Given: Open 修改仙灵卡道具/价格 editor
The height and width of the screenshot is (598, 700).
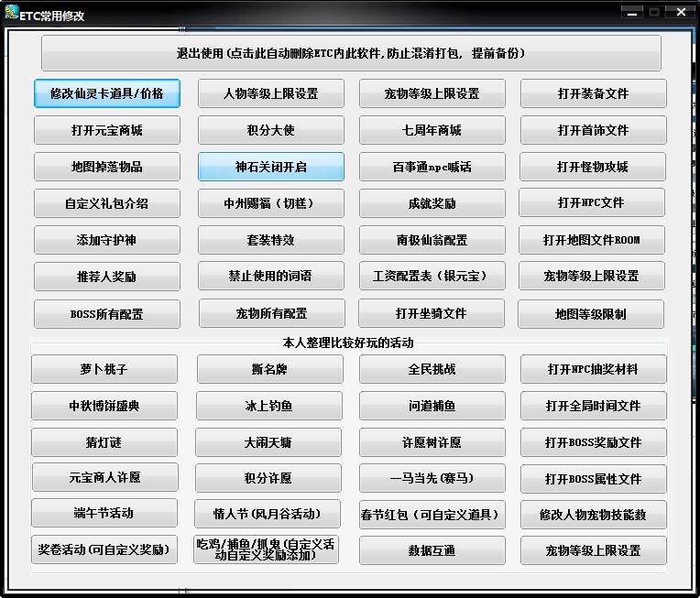Looking at the screenshot, I should 106,93.
